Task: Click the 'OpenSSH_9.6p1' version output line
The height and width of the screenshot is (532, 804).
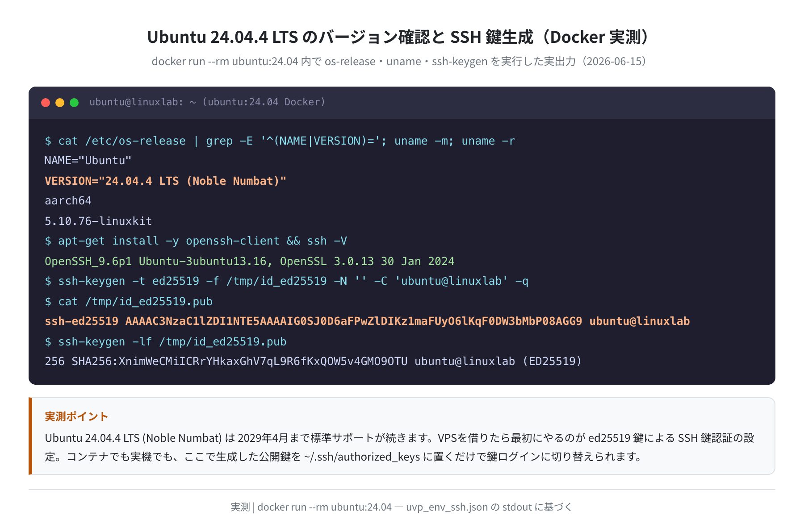Action: tap(249, 261)
